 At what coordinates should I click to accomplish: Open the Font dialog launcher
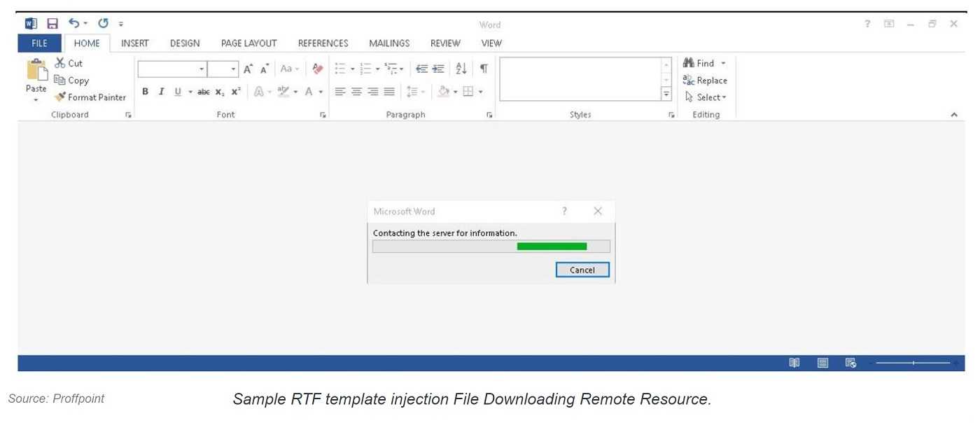pos(323,115)
